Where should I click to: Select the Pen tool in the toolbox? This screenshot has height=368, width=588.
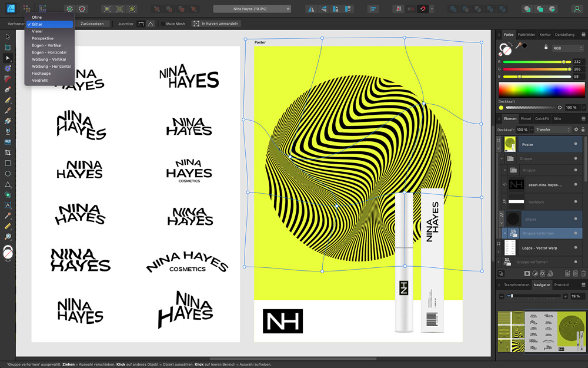[x=8, y=89]
